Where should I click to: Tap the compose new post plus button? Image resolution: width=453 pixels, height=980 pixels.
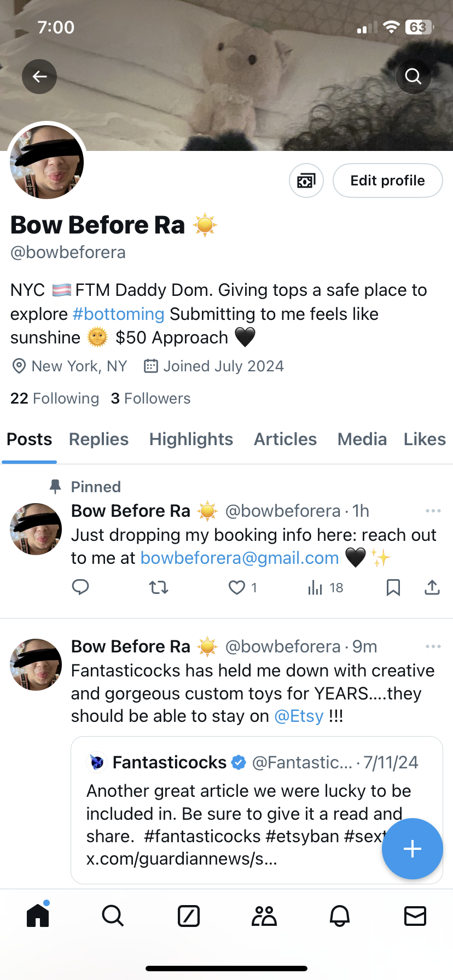point(412,848)
